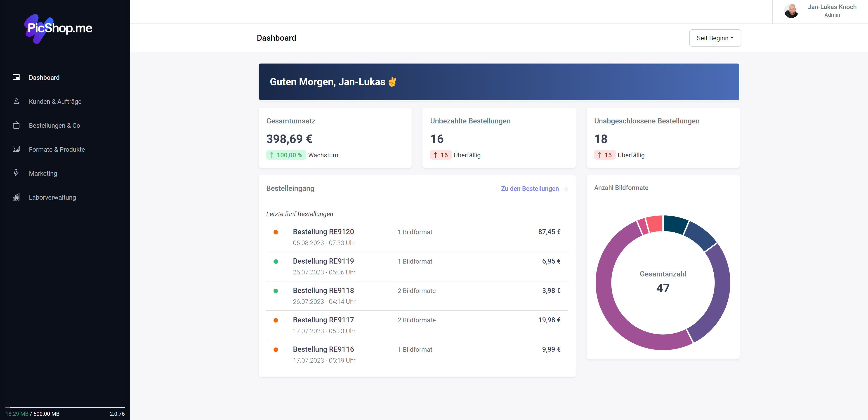The width and height of the screenshot is (868, 420).
Task: Click the Gesamtumsatz revenue card
Action: tap(335, 137)
